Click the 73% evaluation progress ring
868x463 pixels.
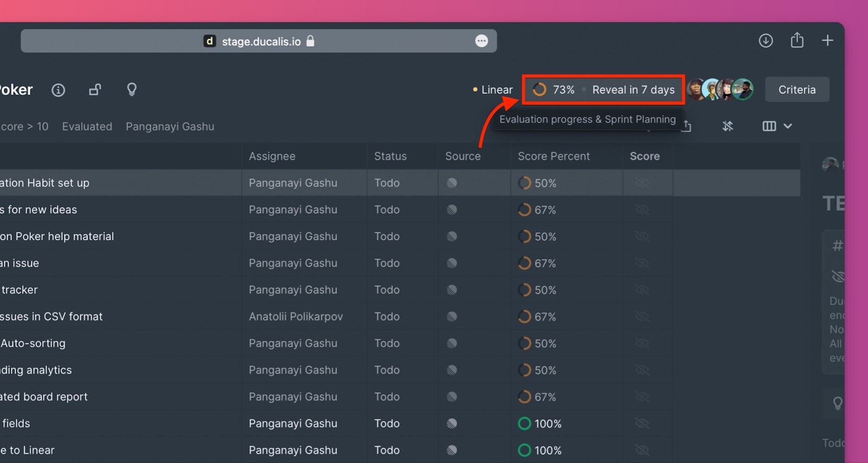point(539,90)
